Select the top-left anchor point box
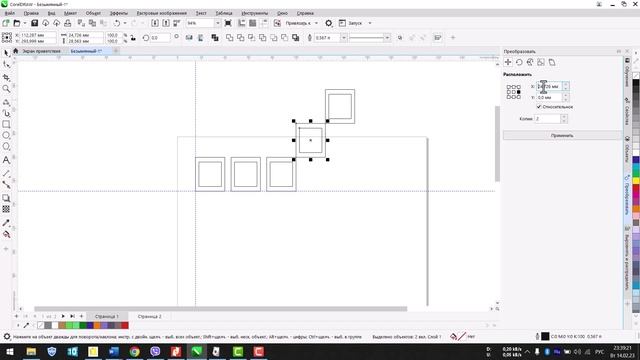 click(509, 87)
